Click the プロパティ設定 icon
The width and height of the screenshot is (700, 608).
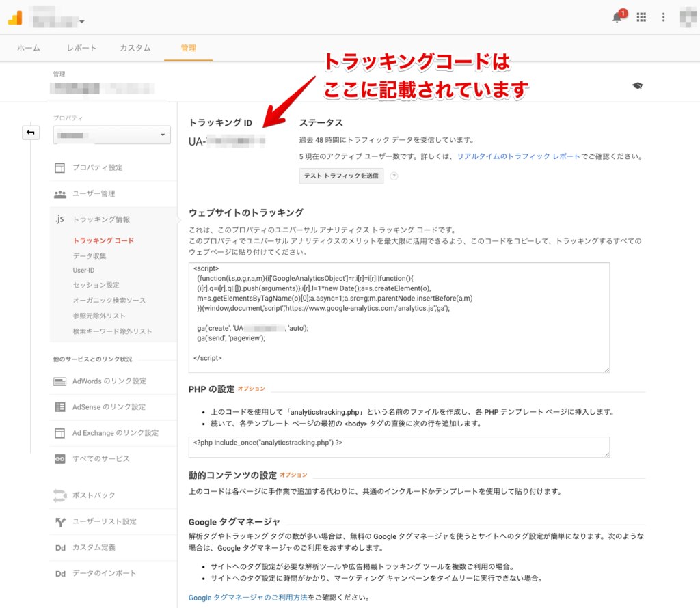coord(60,168)
